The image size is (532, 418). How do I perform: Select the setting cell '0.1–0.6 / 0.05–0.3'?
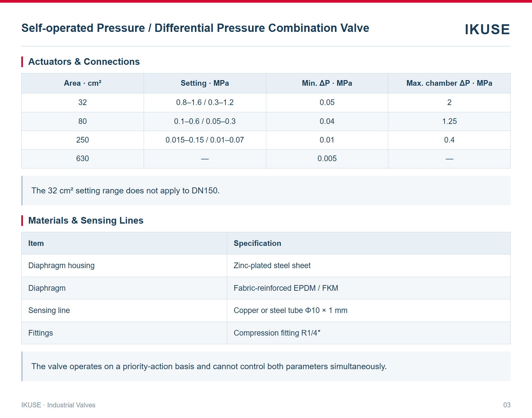coord(205,121)
